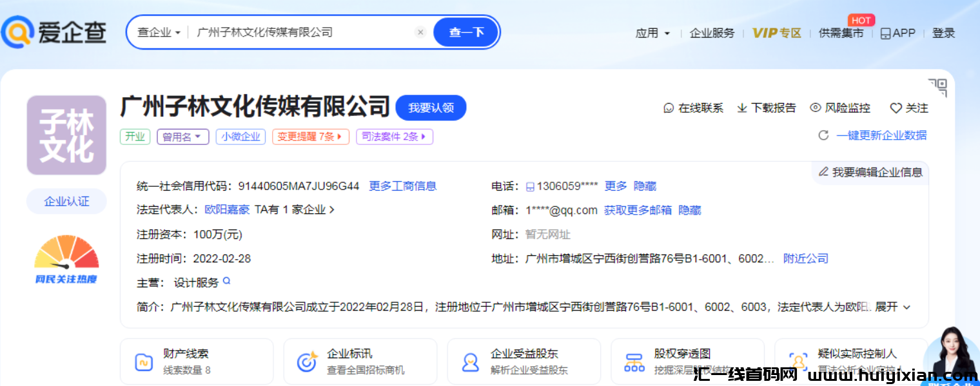Click the 查一下 search button
This screenshot has width=980, height=386.
click(x=465, y=31)
